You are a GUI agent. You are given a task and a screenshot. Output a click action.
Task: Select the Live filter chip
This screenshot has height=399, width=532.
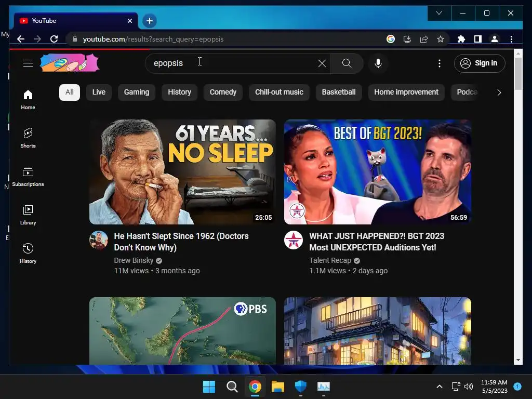pyautogui.click(x=99, y=92)
